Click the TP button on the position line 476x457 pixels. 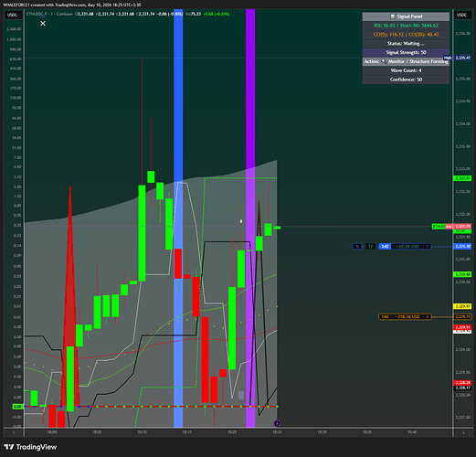[x=371, y=246]
